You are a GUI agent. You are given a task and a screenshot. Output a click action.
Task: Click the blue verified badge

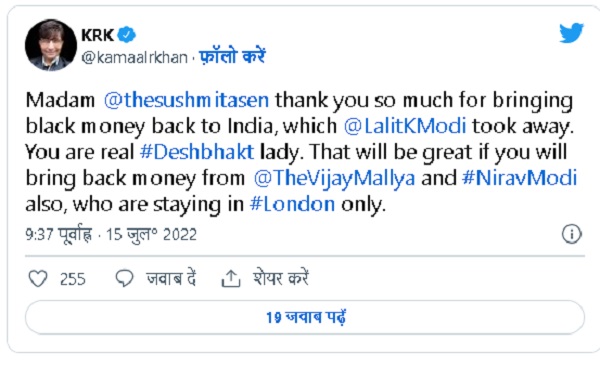pos(127,35)
